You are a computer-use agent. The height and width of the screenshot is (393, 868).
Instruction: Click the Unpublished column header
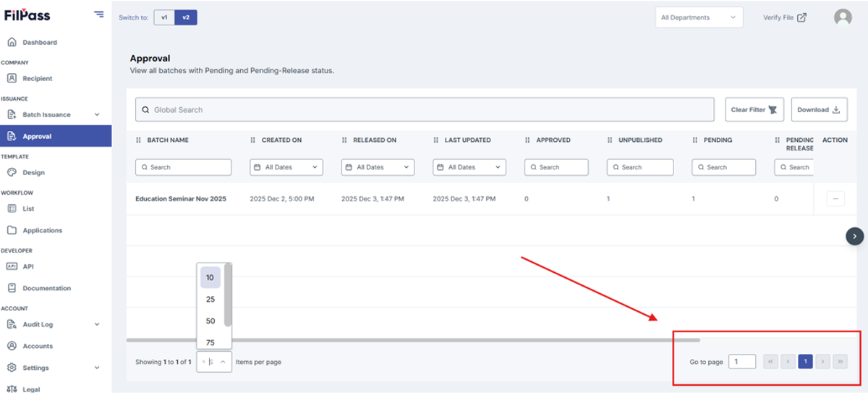point(640,140)
